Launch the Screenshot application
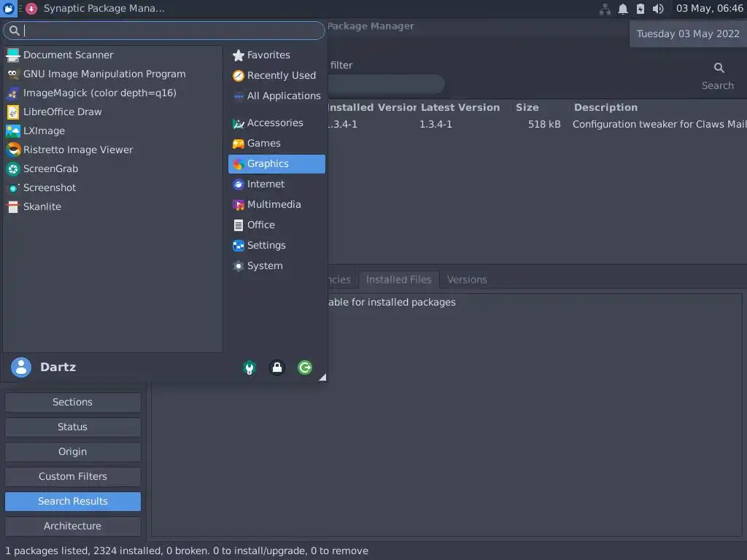 112,187
